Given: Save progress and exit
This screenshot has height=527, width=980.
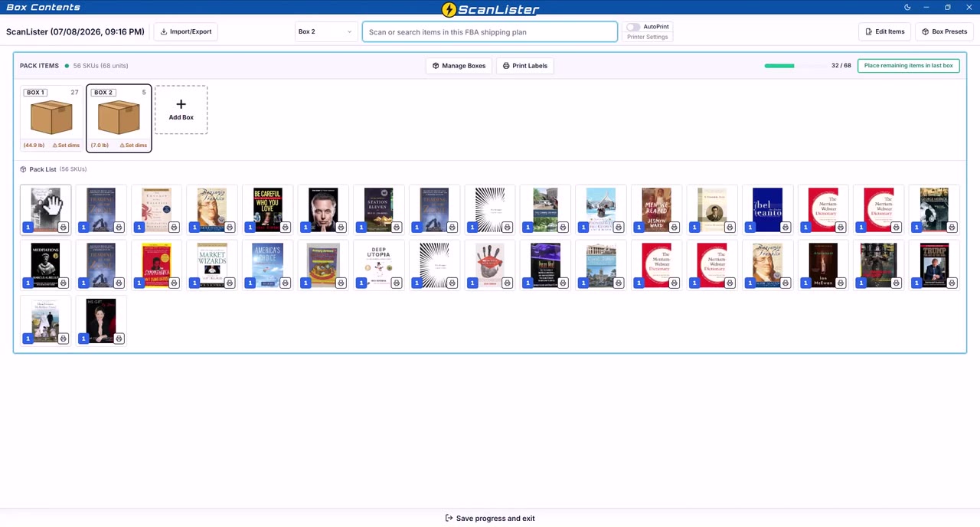Looking at the screenshot, I should (490, 519).
